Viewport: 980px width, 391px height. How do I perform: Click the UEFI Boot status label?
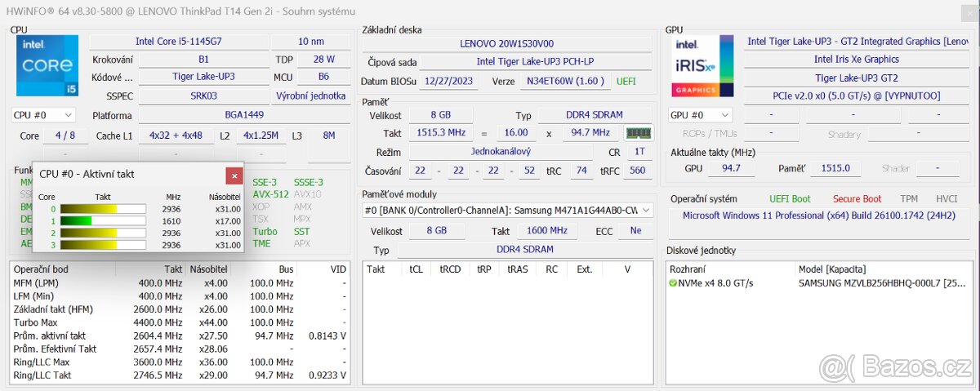coord(790,198)
